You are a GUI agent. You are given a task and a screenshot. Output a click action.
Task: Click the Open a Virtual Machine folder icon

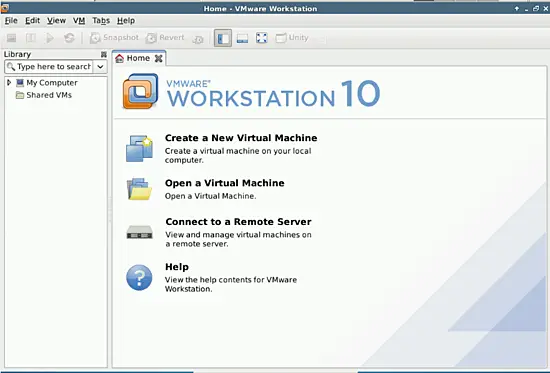pyautogui.click(x=139, y=189)
